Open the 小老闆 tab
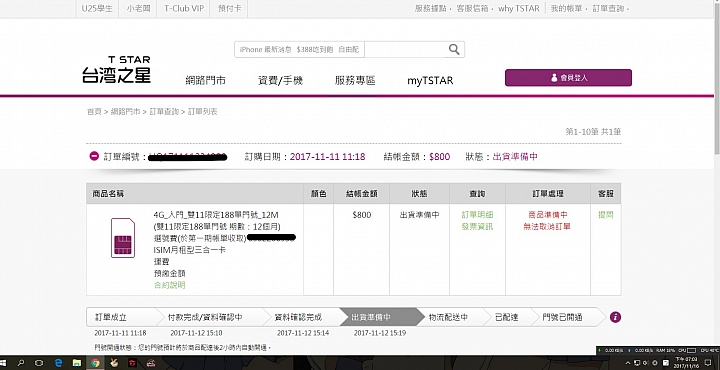 pyautogui.click(x=138, y=8)
